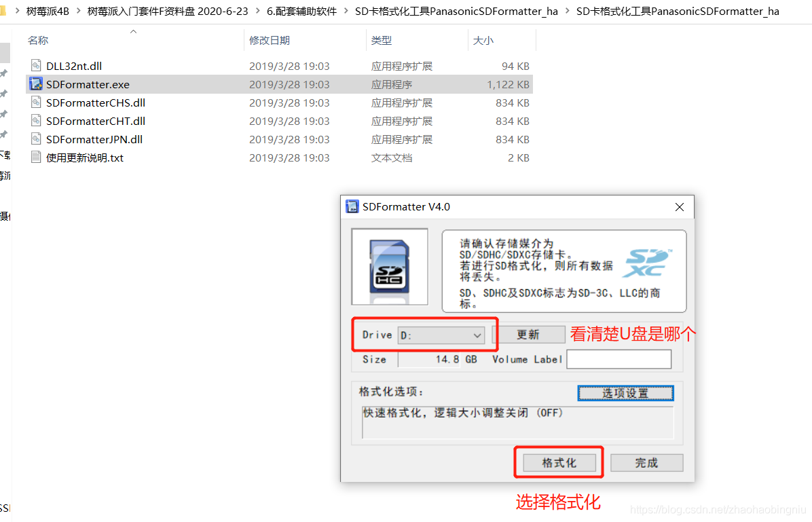Click the 快速格式化 options description box
This screenshot has height=522, width=812.
click(x=518, y=422)
